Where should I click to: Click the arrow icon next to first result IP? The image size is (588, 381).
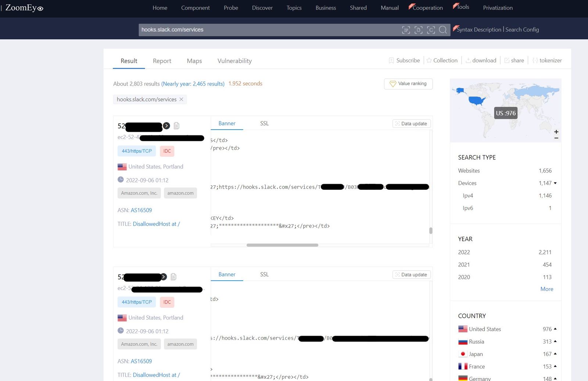pos(166,126)
